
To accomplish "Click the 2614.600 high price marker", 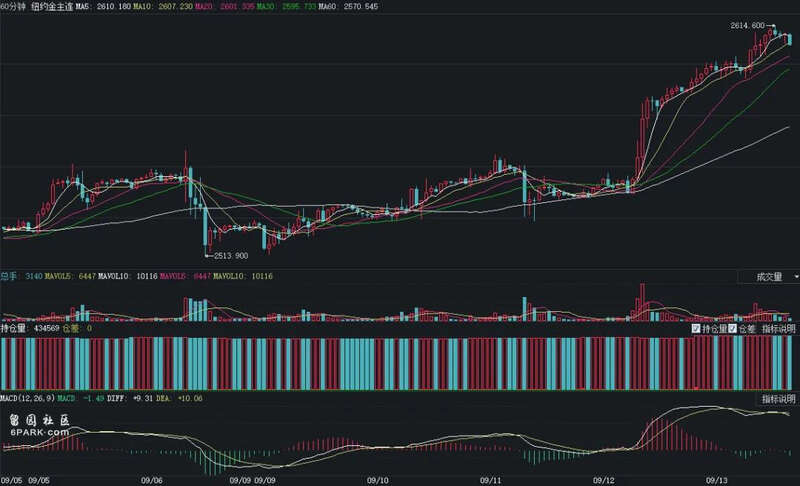I will click(746, 25).
